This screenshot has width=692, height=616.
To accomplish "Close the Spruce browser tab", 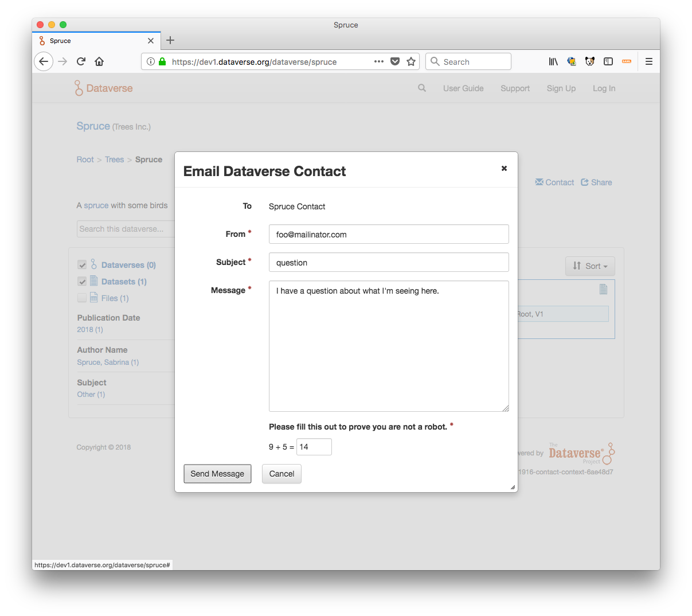I will pyautogui.click(x=151, y=41).
